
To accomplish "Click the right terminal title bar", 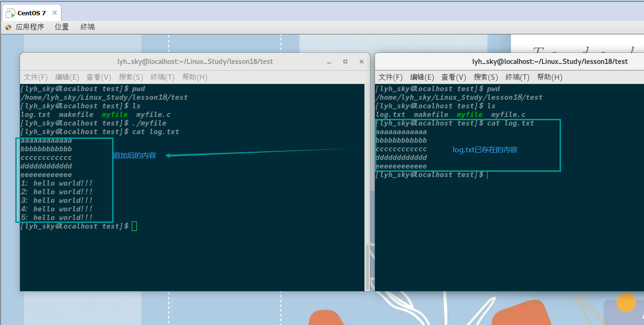I will tap(509, 62).
